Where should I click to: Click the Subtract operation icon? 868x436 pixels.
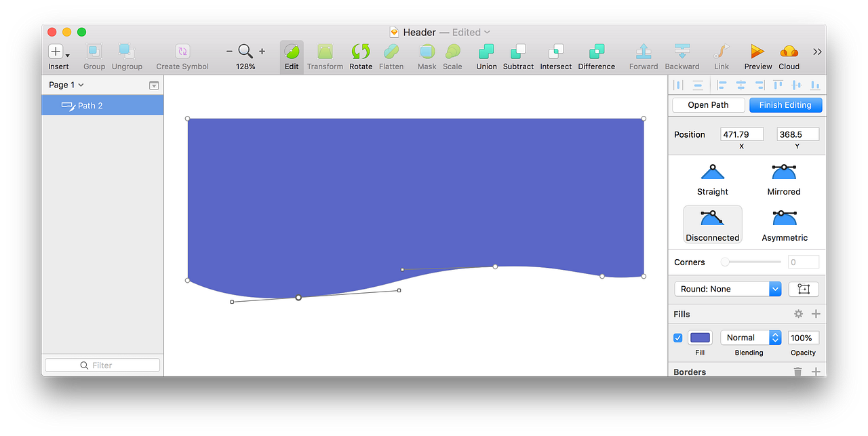point(518,56)
